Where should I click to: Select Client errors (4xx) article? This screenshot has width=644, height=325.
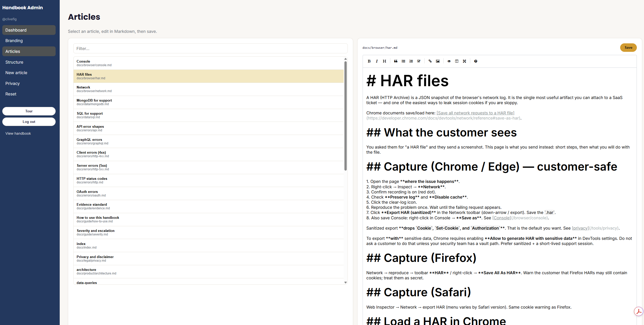(x=209, y=154)
